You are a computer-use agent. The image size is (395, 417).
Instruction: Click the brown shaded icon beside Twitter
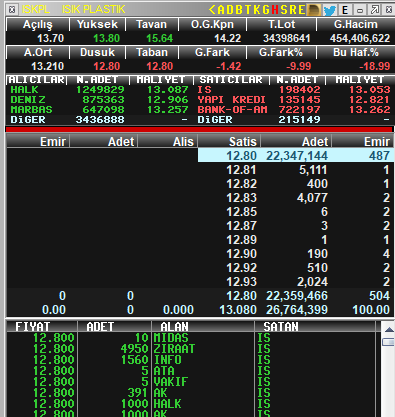[314, 10]
